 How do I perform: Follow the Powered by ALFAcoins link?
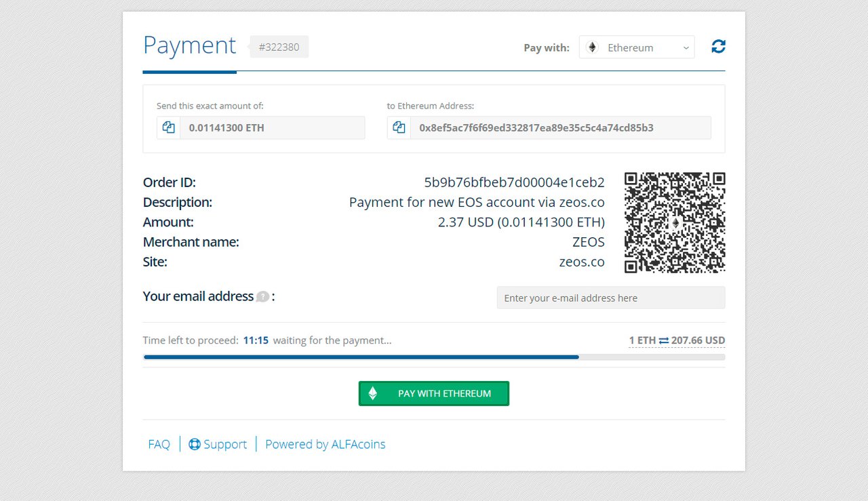[x=325, y=445]
